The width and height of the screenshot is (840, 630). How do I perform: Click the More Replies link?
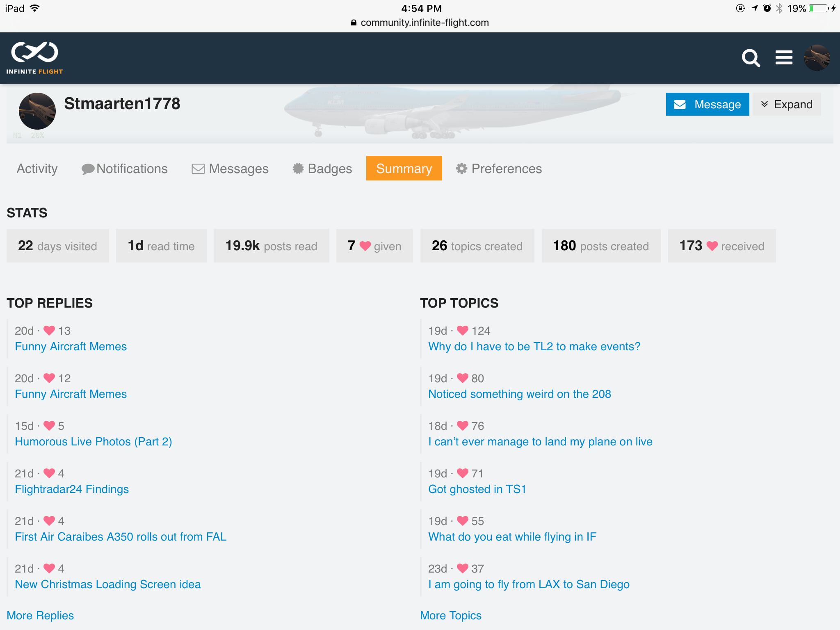click(x=40, y=615)
